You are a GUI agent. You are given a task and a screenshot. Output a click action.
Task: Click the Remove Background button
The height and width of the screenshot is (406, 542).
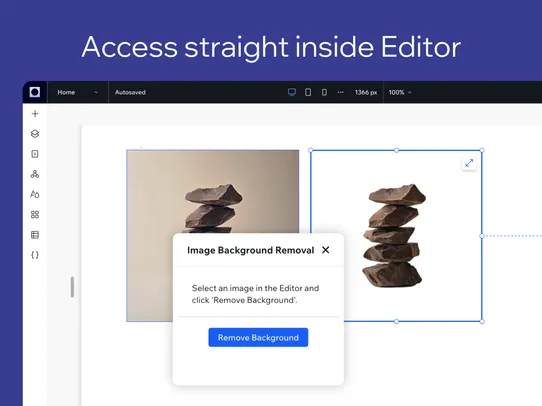click(258, 338)
